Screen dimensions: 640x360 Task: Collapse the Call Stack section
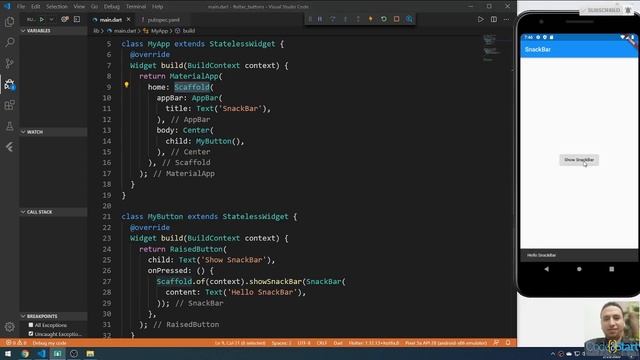click(53, 212)
